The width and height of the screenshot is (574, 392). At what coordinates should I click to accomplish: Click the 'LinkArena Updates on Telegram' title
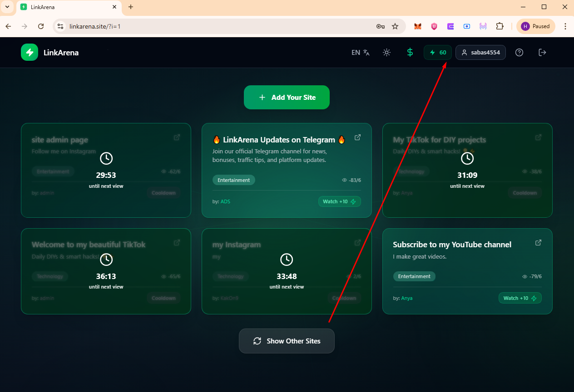(x=279, y=140)
